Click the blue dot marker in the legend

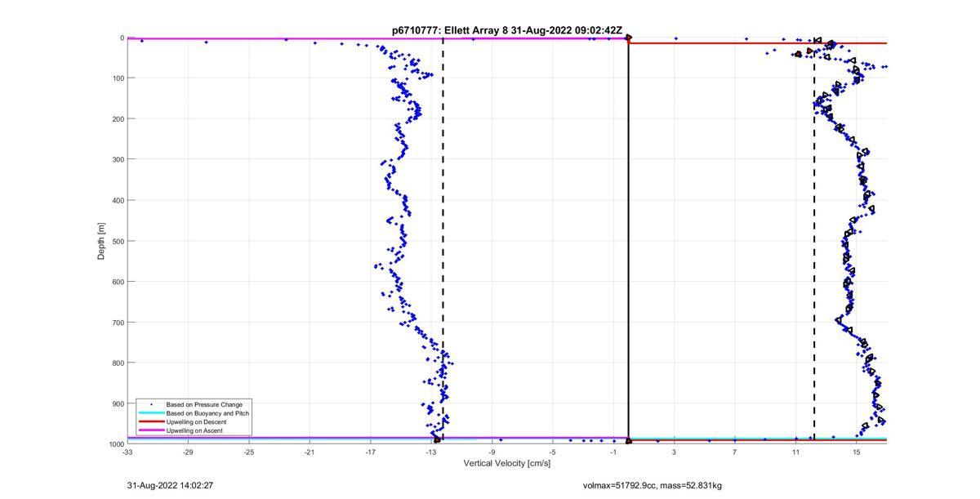pyautogui.click(x=151, y=404)
